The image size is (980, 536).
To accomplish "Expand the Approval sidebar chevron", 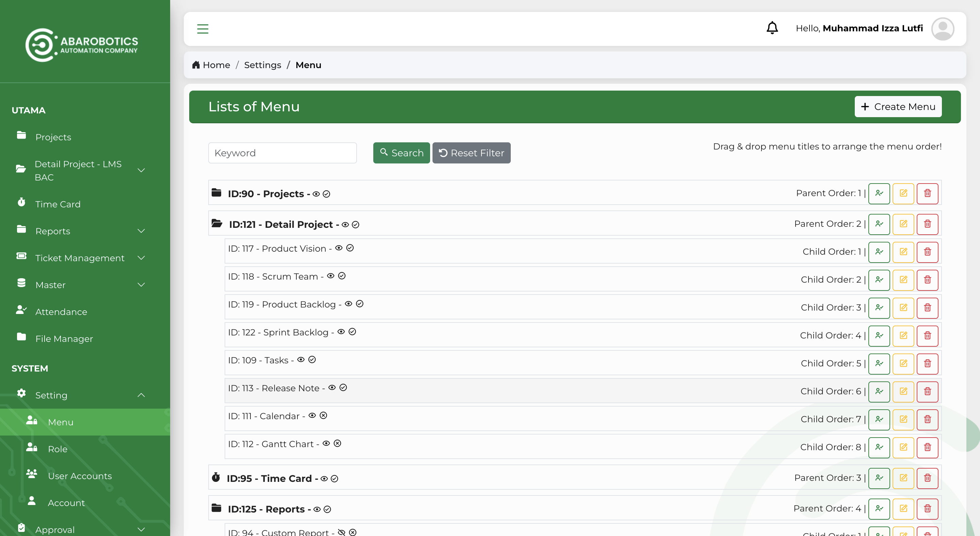I will point(141,530).
